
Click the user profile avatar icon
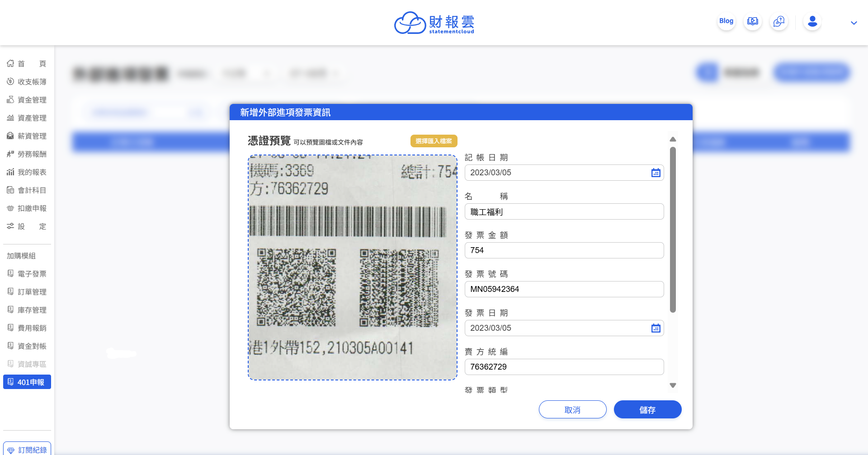pyautogui.click(x=812, y=21)
